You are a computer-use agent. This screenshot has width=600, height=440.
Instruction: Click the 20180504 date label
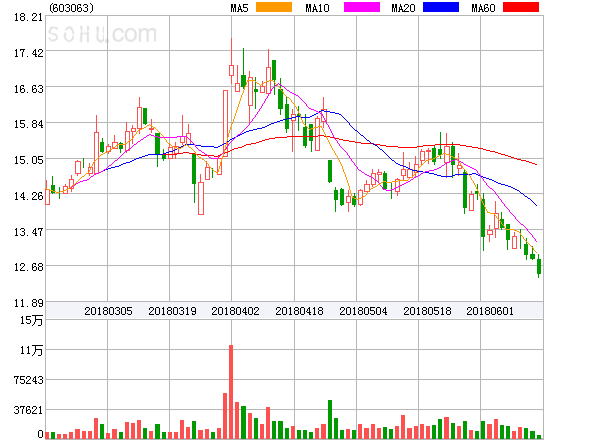coord(363,311)
